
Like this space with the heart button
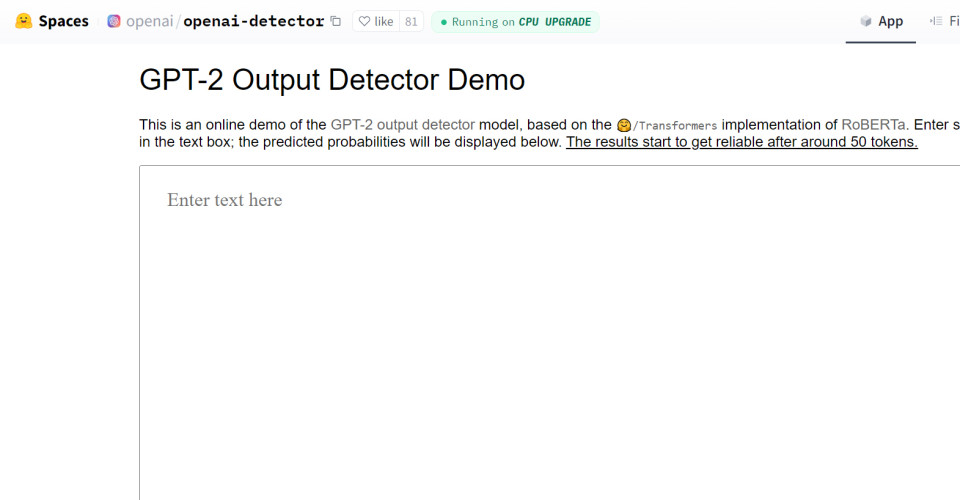click(x=376, y=21)
